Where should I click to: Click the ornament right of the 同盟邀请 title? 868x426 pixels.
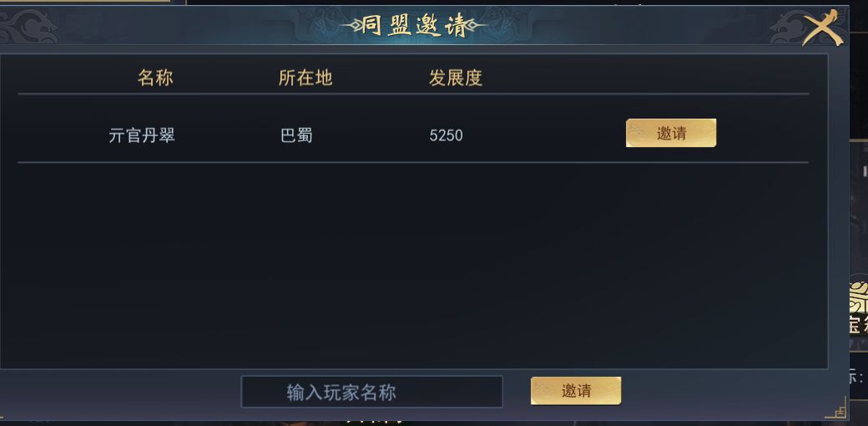click(478, 27)
